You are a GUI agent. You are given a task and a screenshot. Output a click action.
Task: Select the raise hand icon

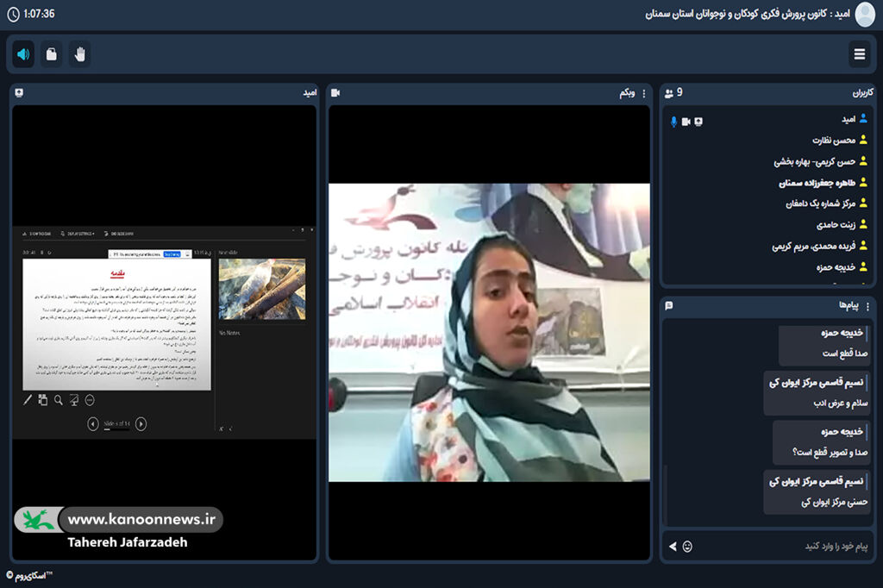[x=78, y=53]
